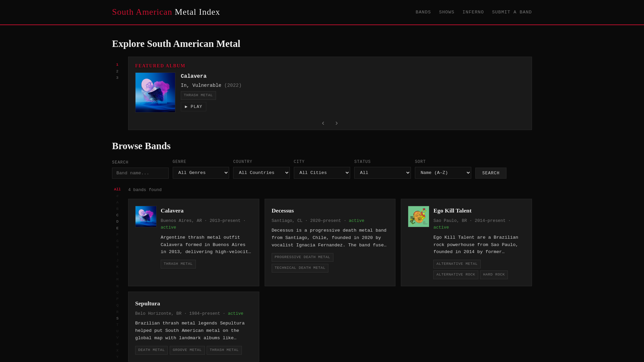Open the Sepultura band title
This screenshot has height=362, width=644.
(148, 303)
